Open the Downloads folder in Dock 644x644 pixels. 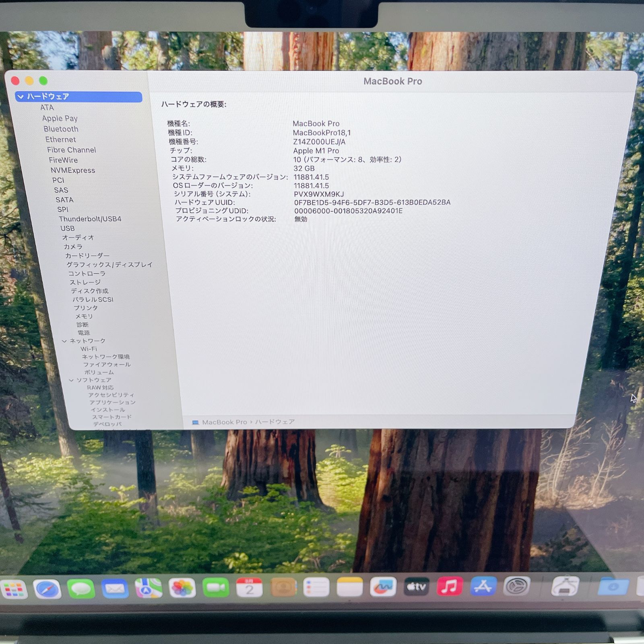tap(613, 586)
